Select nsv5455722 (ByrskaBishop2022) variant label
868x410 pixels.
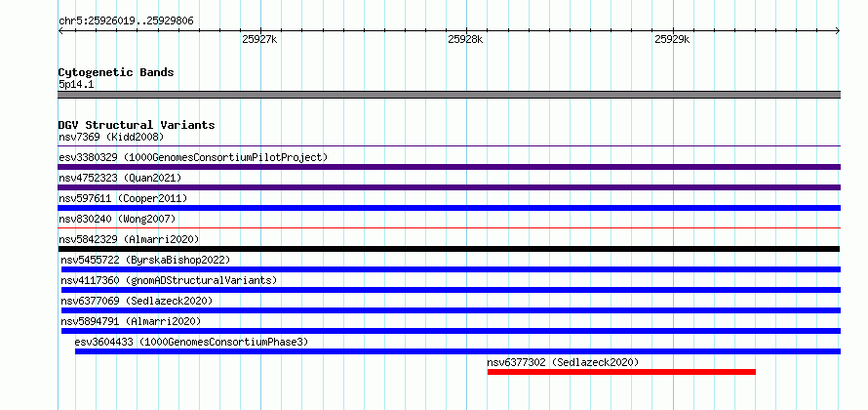point(145,260)
